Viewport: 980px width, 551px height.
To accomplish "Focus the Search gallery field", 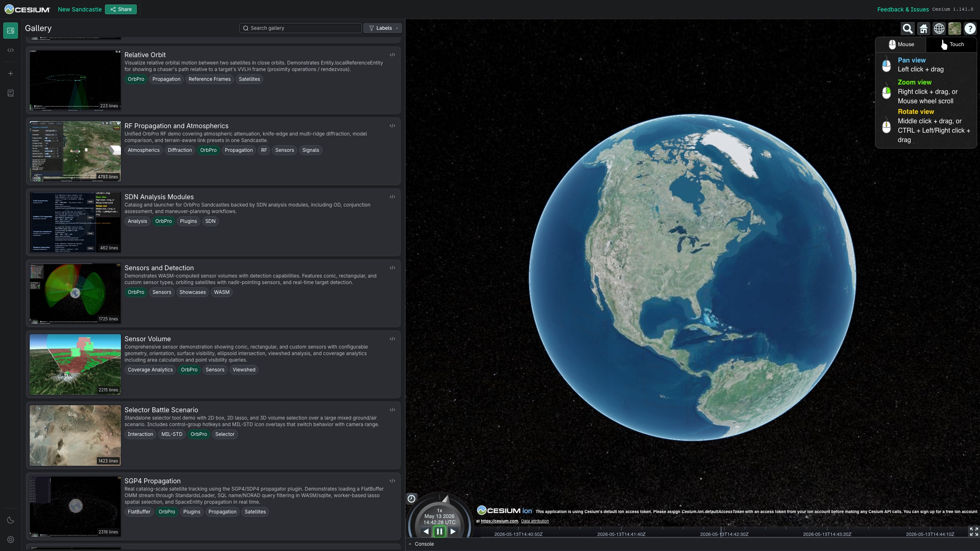I will pyautogui.click(x=301, y=28).
